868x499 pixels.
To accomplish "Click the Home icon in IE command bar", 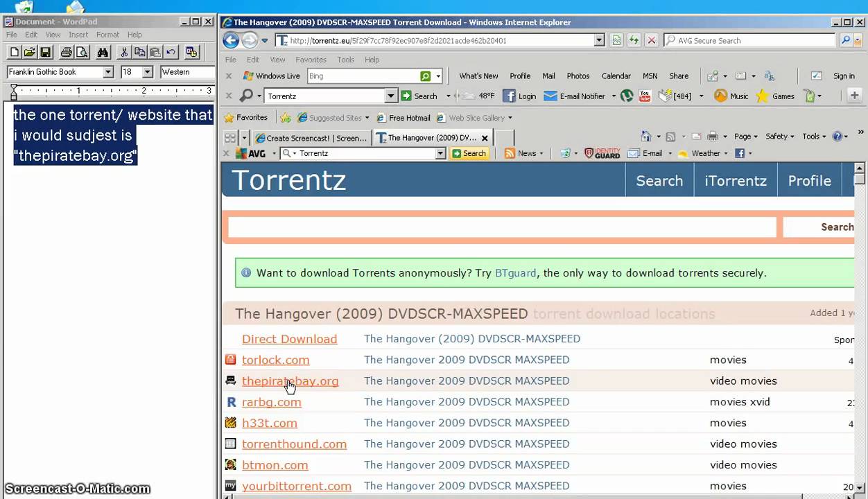I will [x=646, y=137].
